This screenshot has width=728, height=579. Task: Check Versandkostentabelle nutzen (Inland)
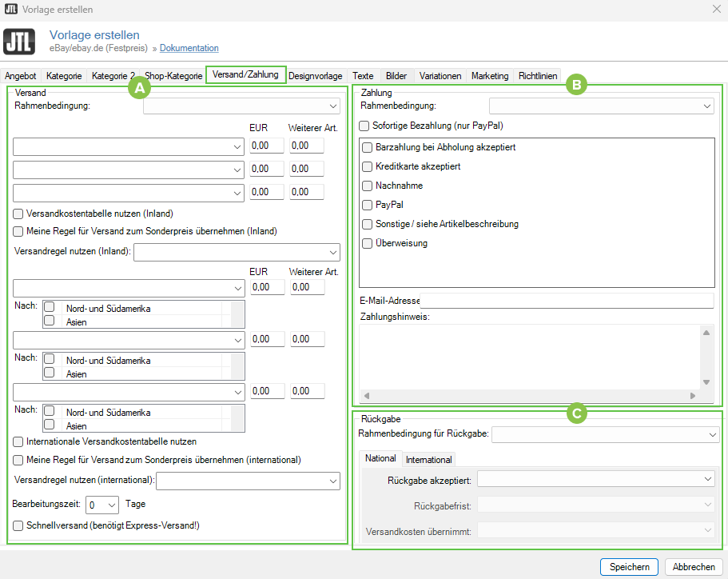(x=18, y=214)
